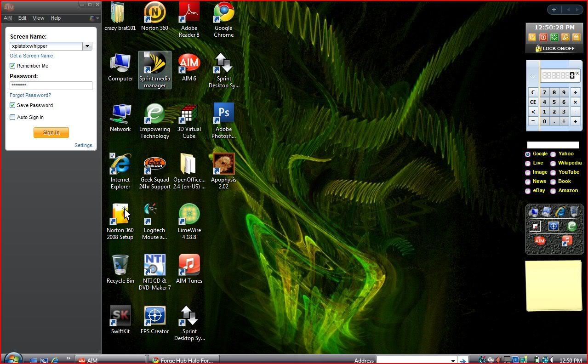Click the divide key on calculator gadget

575,92
